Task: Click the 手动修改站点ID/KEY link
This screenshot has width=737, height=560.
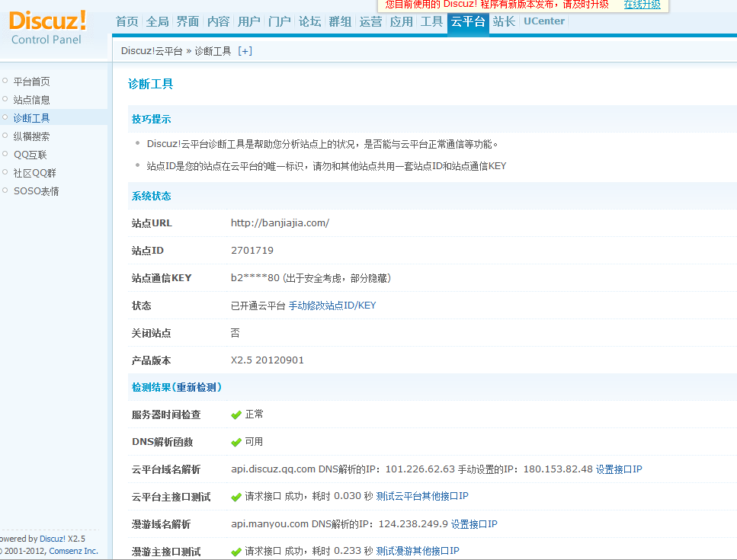Action: (x=332, y=306)
